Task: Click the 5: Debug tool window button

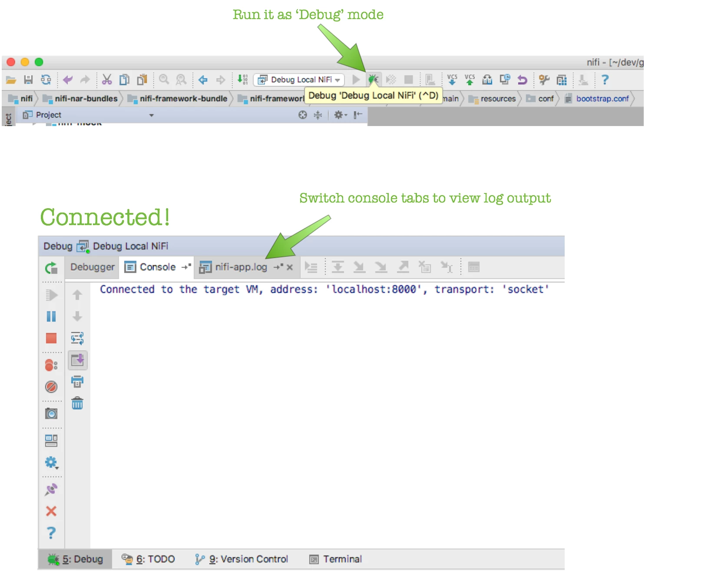Action: [x=76, y=559]
